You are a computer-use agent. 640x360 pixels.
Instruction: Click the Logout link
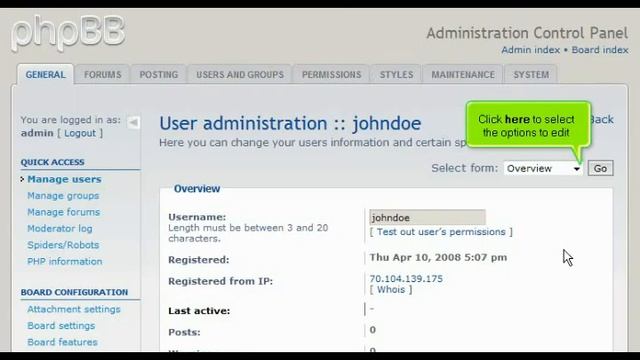[x=80, y=133]
